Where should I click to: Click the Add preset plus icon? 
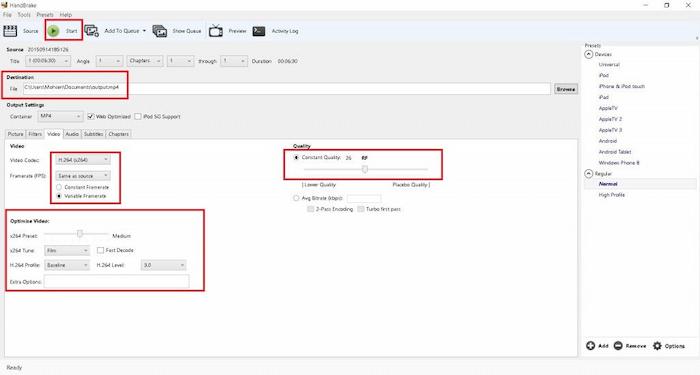pyautogui.click(x=591, y=346)
